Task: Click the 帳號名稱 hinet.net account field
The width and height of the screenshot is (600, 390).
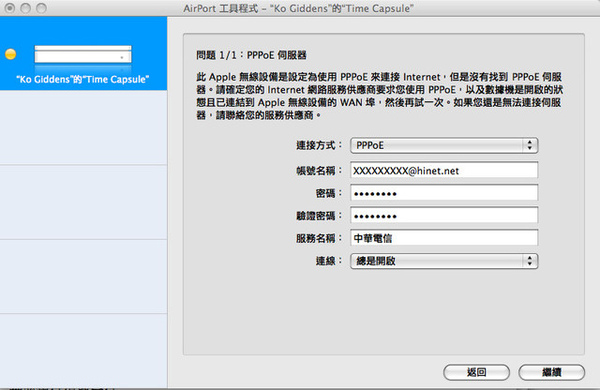Action: tap(444, 170)
